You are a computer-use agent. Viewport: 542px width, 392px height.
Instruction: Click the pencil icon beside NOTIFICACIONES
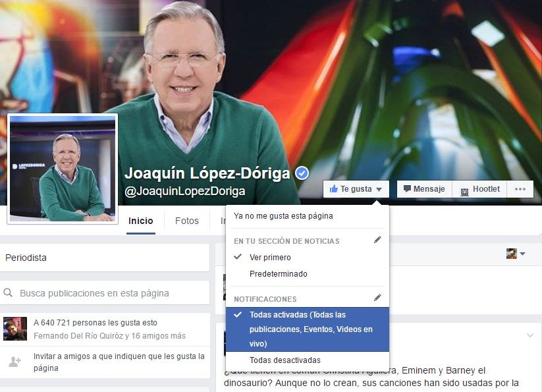point(377,298)
